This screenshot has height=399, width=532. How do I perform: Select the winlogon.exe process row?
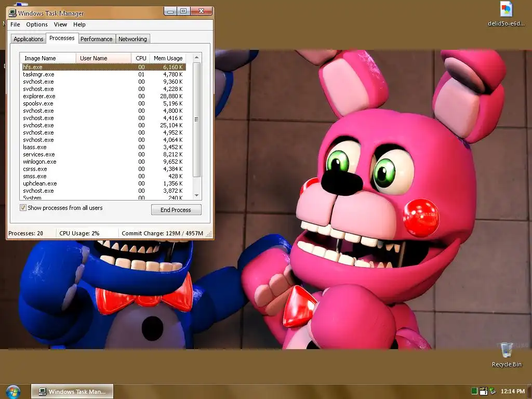[104, 162]
